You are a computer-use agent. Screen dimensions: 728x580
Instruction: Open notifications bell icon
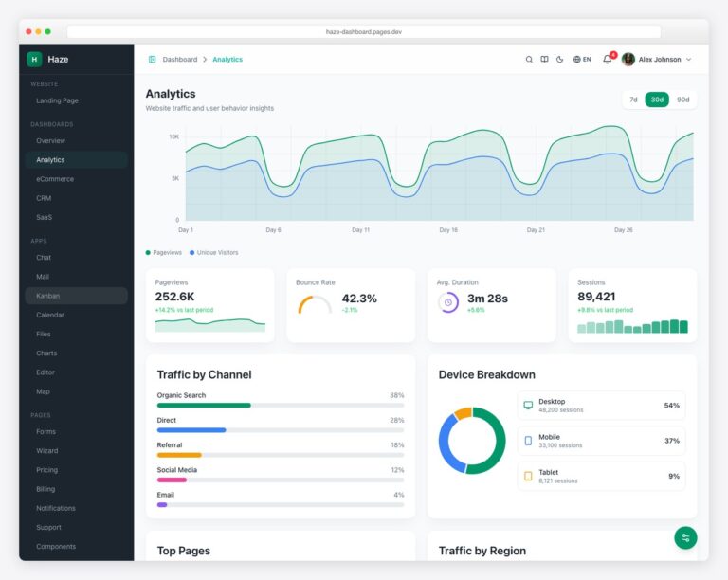607,60
